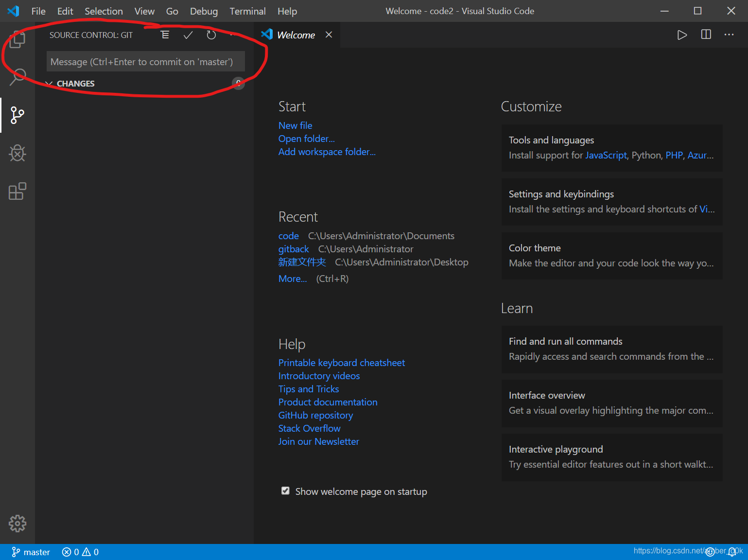Click the Python text in Tools and languages
Image resolution: width=748 pixels, height=560 pixels.
(646, 155)
